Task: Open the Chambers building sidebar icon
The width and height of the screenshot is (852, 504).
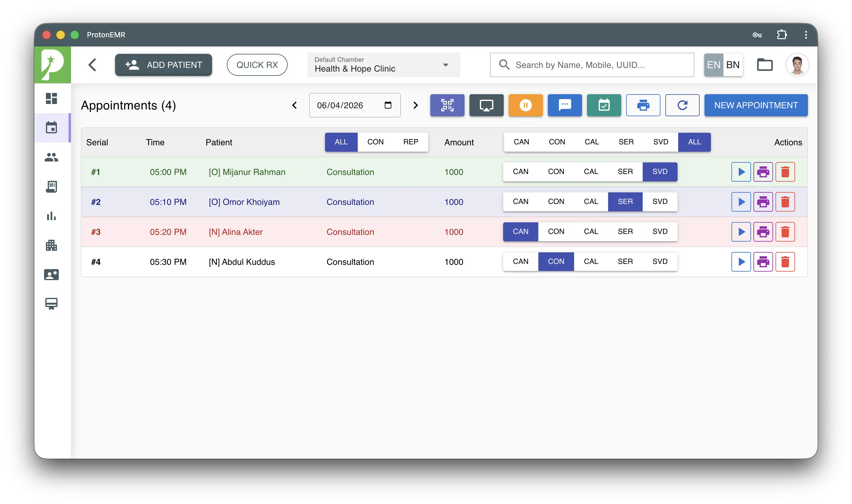Action: pyautogui.click(x=51, y=245)
